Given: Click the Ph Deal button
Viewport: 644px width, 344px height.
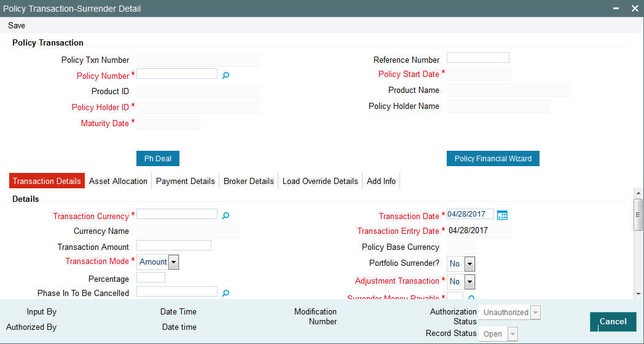Looking at the screenshot, I should [x=158, y=158].
